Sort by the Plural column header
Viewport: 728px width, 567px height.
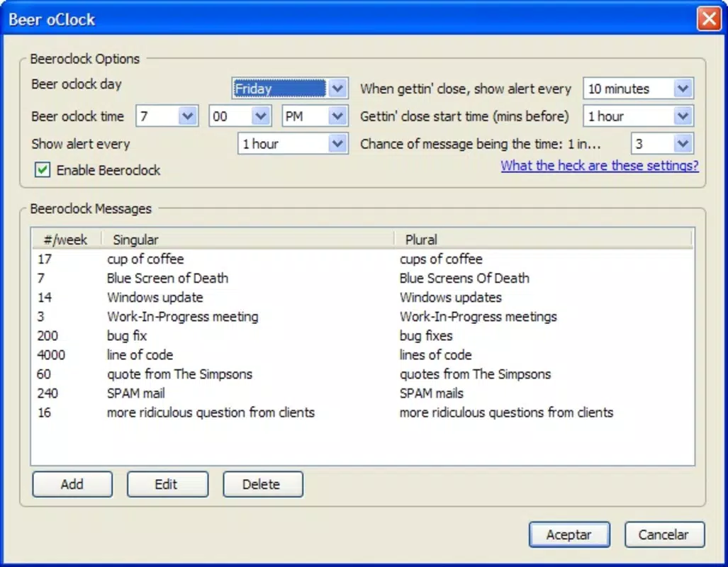coord(543,240)
